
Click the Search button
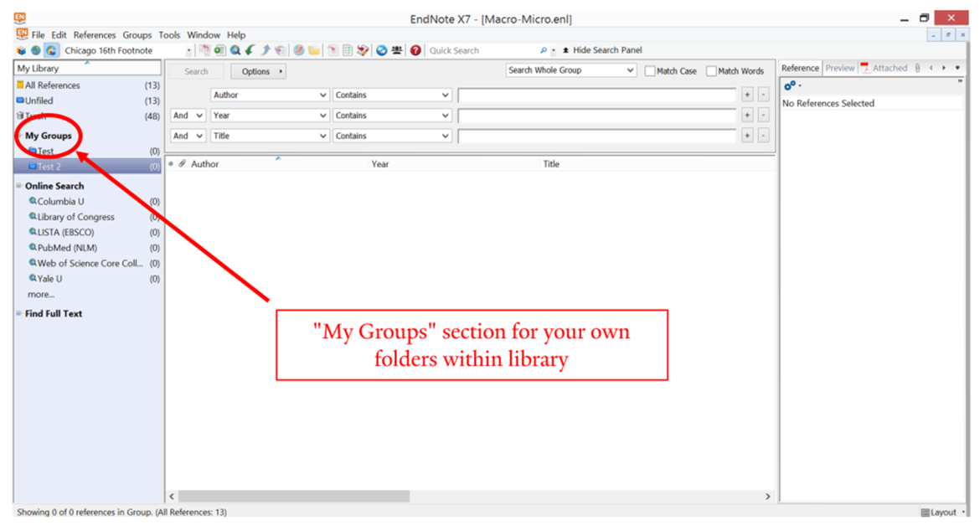196,72
